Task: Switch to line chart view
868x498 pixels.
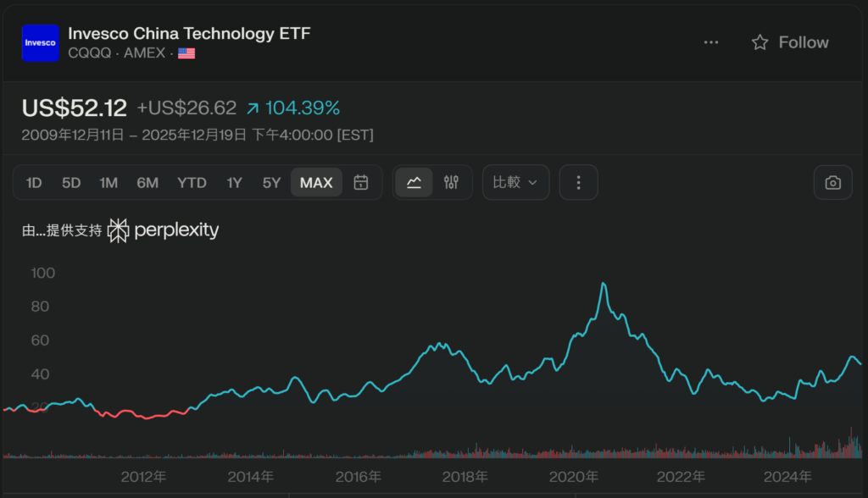Action: pyautogui.click(x=414, y=182)
